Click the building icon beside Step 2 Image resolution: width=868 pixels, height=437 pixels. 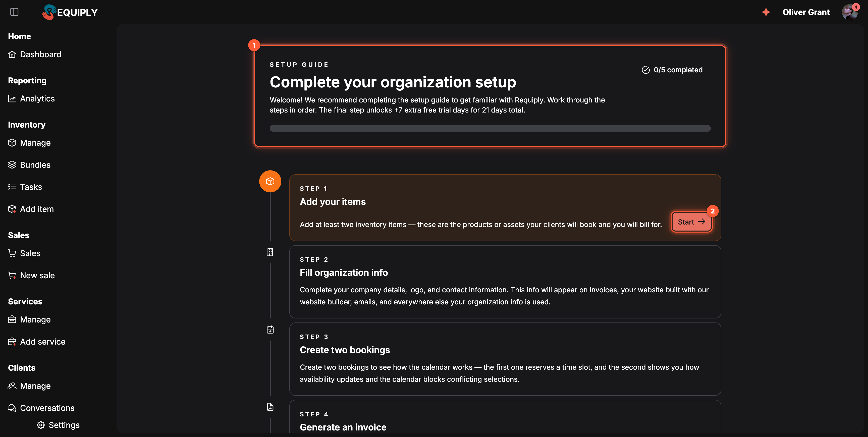(x=270, y=252)
